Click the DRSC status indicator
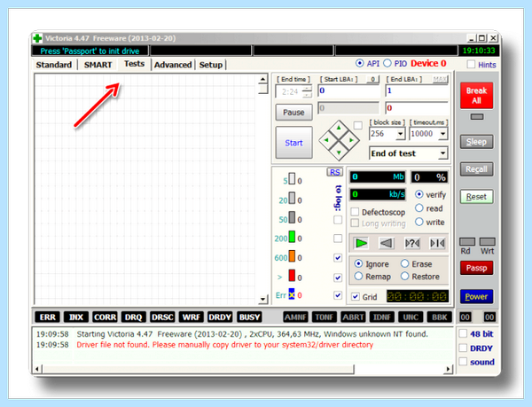This screenshot has height=407, width=532. 162,317
